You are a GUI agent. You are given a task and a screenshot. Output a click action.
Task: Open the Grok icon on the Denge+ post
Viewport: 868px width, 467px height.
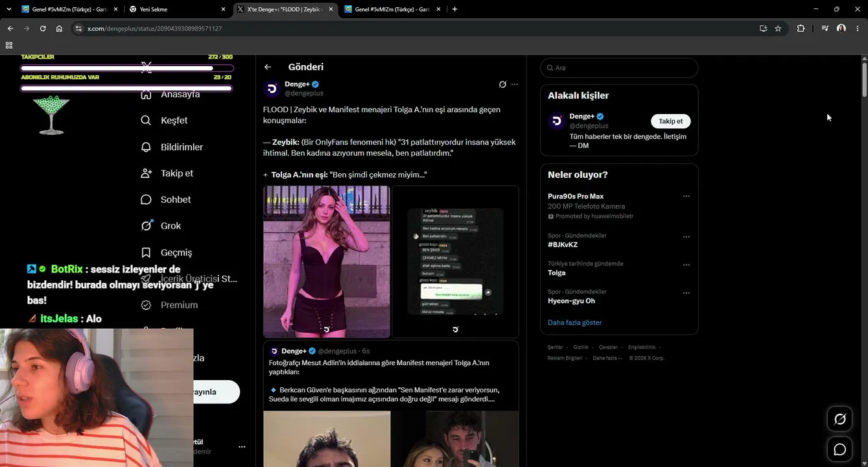(502, 84)
